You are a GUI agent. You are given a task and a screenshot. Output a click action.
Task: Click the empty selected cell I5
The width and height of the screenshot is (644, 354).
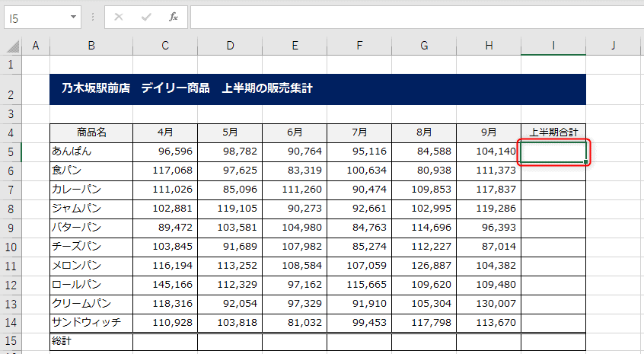[x=553, y=152]
